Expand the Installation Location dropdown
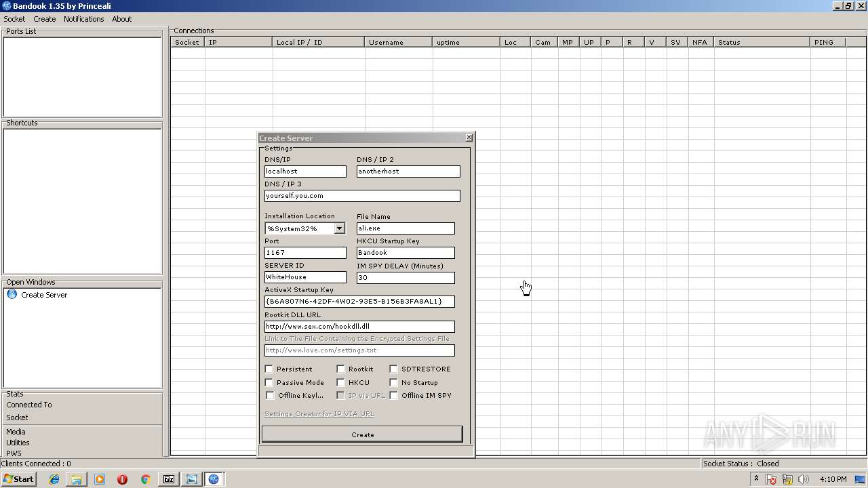868x488 pixels. pyautogui.click(x=339, y=228)
